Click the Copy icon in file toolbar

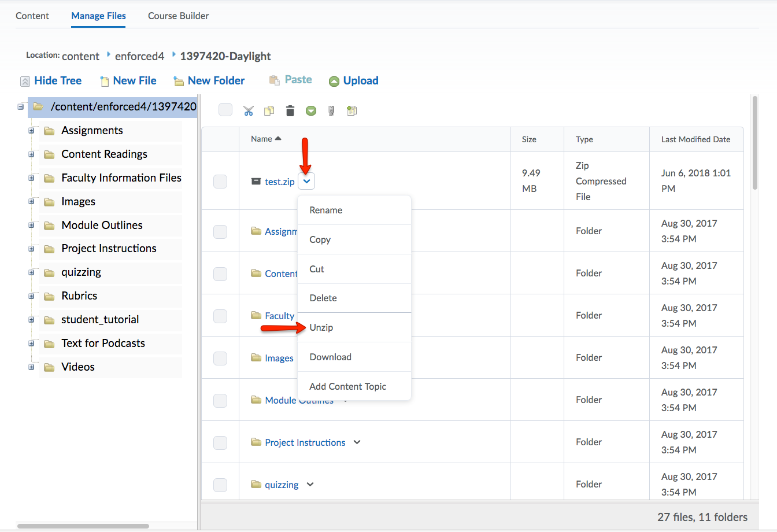(x=269, y=110)
